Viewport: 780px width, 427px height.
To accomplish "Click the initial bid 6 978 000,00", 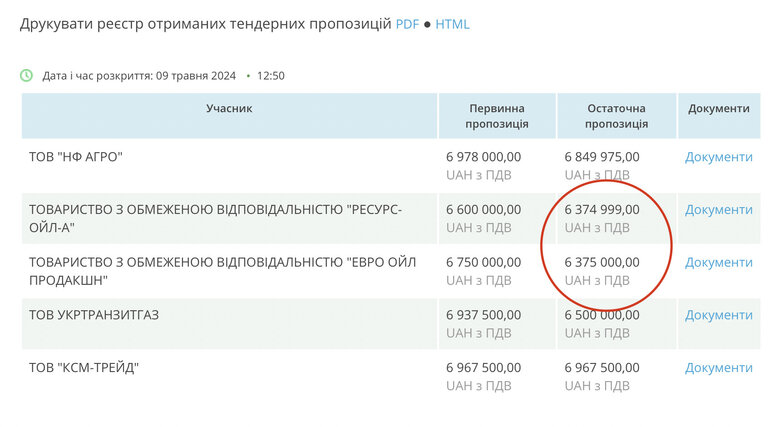I will click(x=483, y=157).
